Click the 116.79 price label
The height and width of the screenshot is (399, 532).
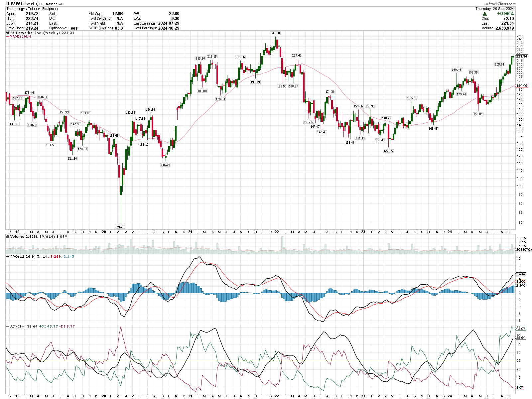(x=166, y=165)
